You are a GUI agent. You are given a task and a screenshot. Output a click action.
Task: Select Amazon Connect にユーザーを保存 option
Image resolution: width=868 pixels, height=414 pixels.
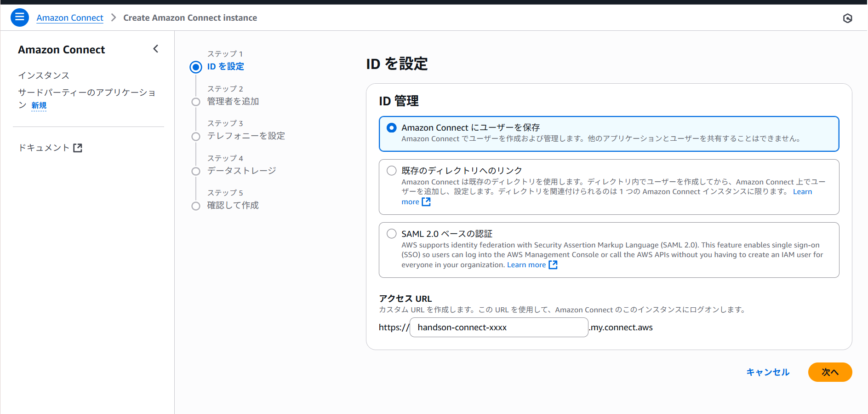coord(391,127)
